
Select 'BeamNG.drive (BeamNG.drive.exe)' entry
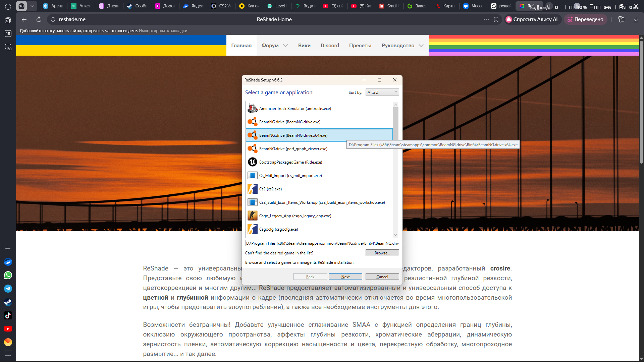click(319, 122)
